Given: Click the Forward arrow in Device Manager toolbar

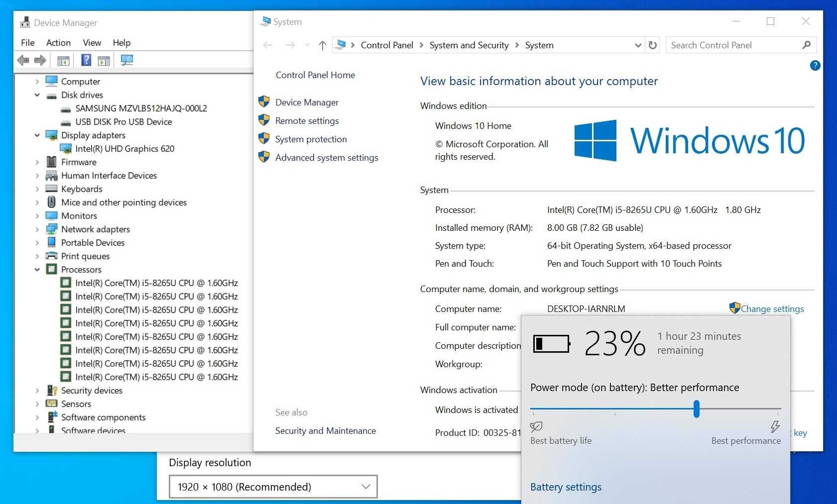Looking at the screenshot, I should (x=40, y=61).
